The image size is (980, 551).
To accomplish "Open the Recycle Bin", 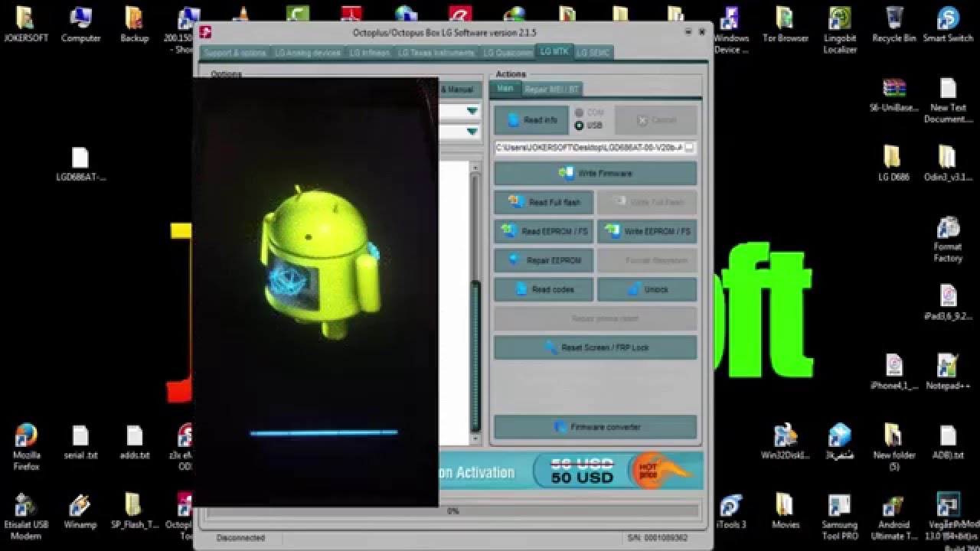I will coord(893,23).
